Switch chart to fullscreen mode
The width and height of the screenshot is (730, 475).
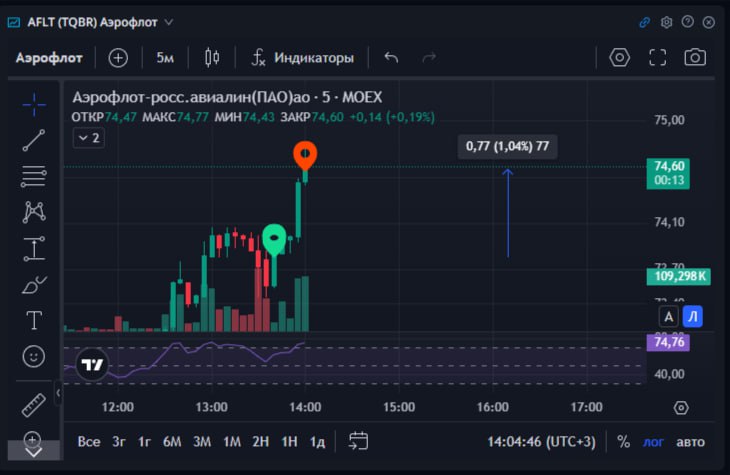(657, 58)
